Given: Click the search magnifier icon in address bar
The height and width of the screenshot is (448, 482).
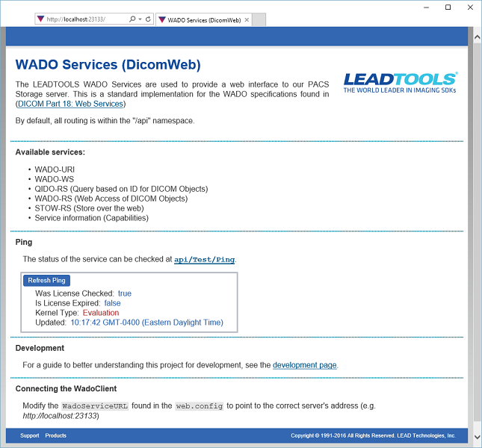Looking at the screenshot, I should tap(132, 19).
